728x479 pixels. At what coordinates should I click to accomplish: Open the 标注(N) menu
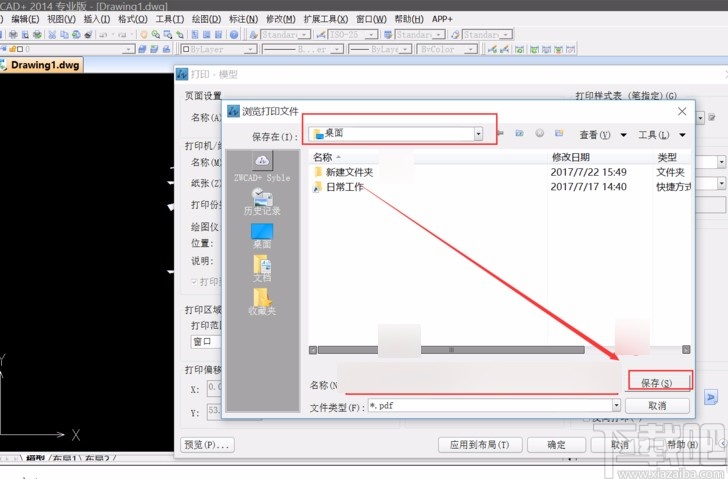point(243,19)
